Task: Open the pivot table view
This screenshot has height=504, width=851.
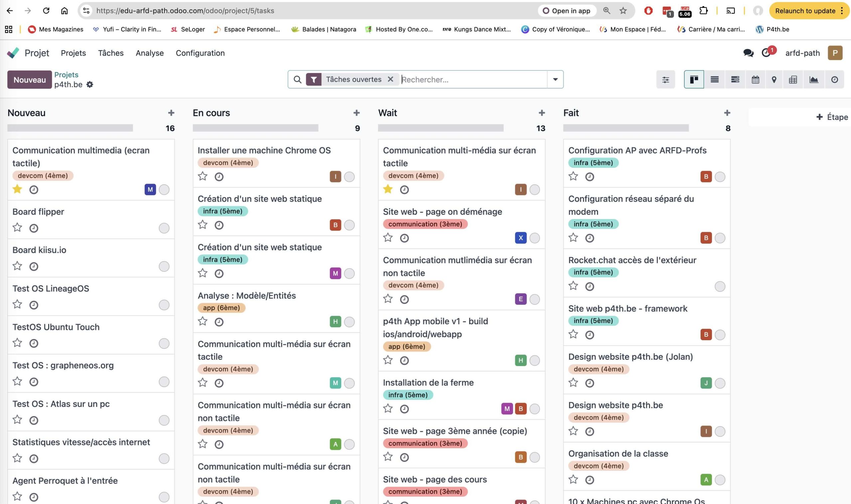Action: tap(793, 80)
